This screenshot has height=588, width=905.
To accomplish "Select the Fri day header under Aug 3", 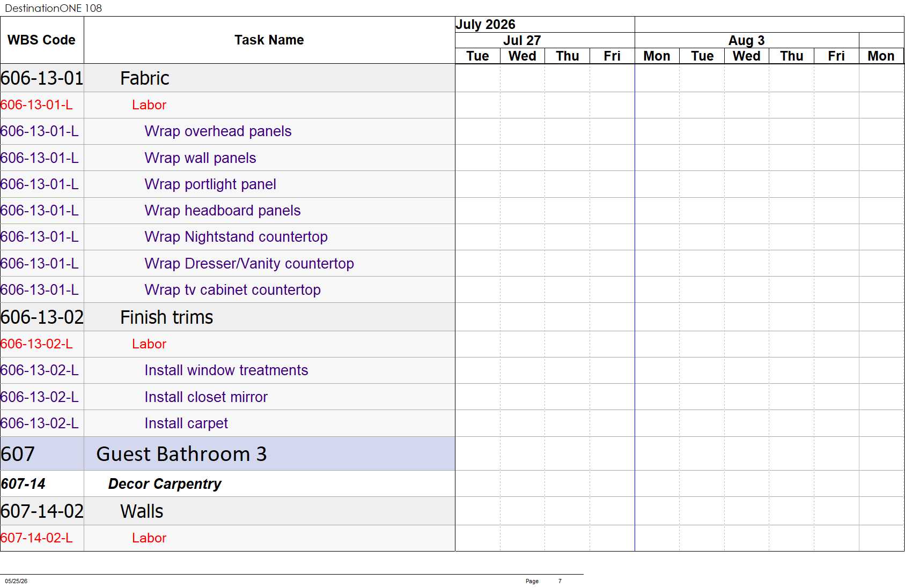I will pyautogui.click(x=836, y=56).
